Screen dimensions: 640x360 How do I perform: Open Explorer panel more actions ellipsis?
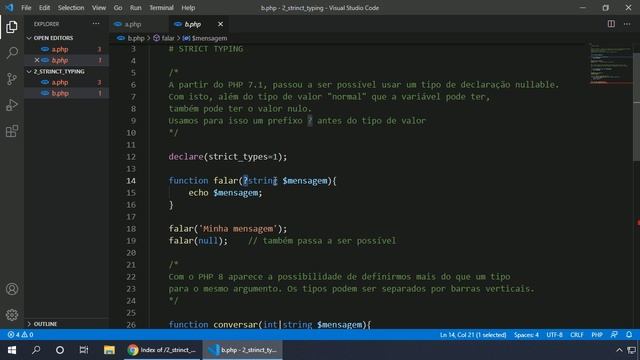(96, 24)
